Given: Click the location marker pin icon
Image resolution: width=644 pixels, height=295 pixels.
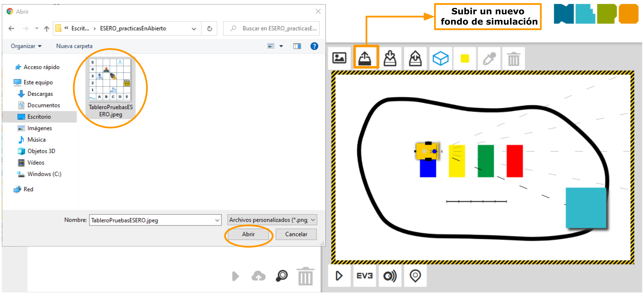Looking at the screenshot, I should click(415, 276).
